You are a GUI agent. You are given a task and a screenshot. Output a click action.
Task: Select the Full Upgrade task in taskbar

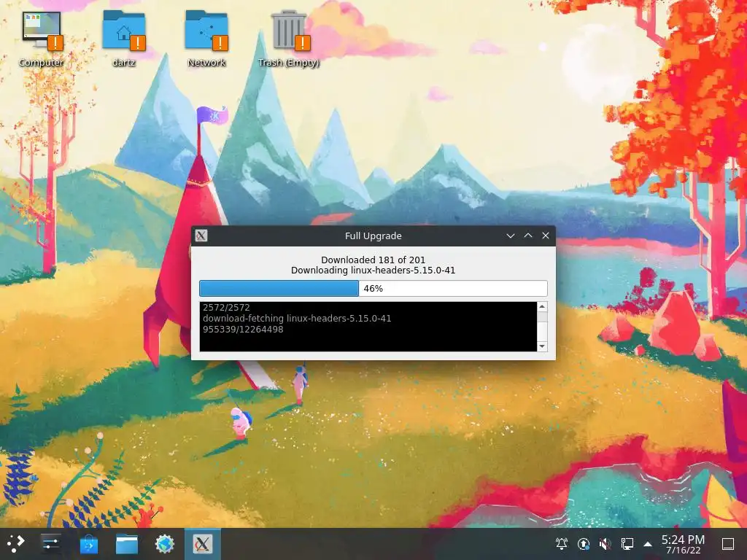point(203,543)
